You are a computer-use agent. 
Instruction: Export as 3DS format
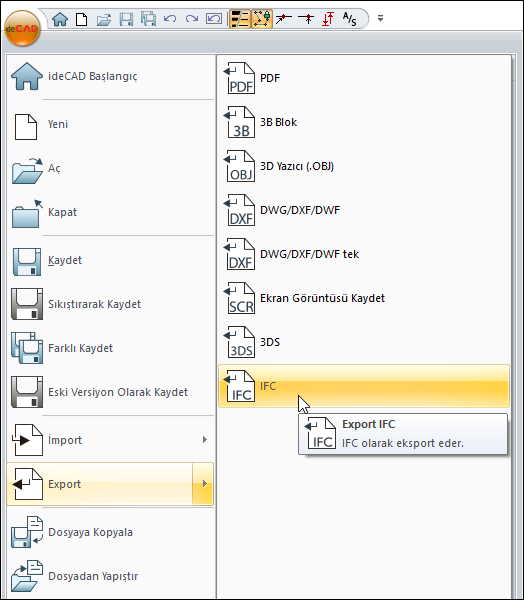pos(364,342)
